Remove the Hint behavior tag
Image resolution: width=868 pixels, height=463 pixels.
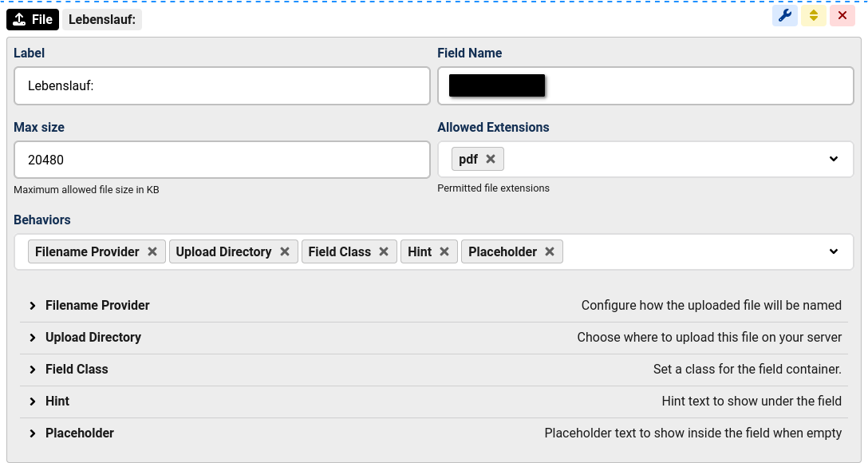point(444,251)
